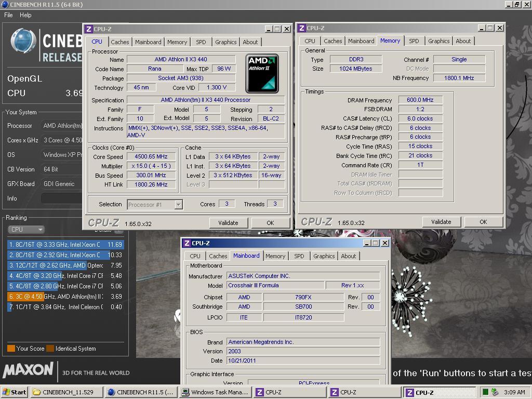532x399 pixels.
Task: Click the Info input field in Your System
Action: (x=61, y=198)
